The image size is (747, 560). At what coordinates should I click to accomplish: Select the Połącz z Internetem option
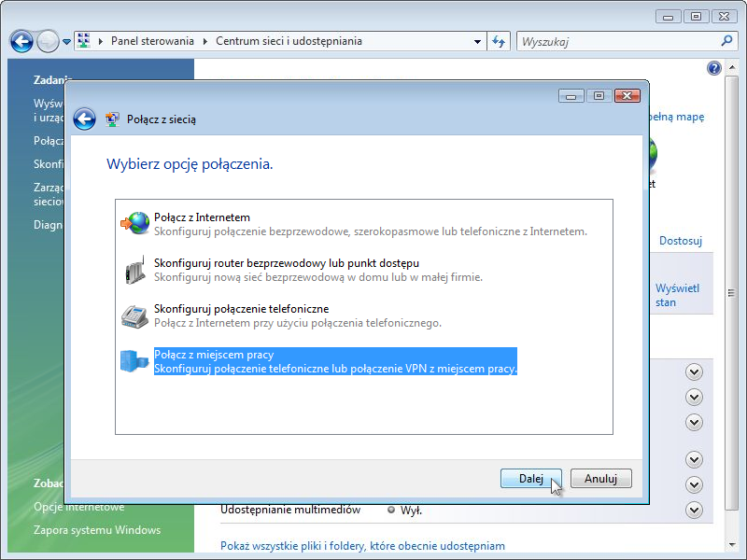click(x=202, y=217)
